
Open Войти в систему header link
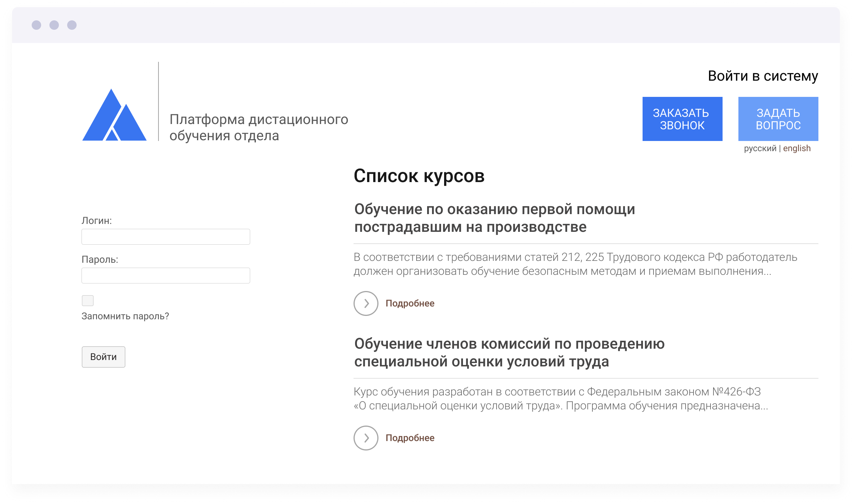pos(763,76)
